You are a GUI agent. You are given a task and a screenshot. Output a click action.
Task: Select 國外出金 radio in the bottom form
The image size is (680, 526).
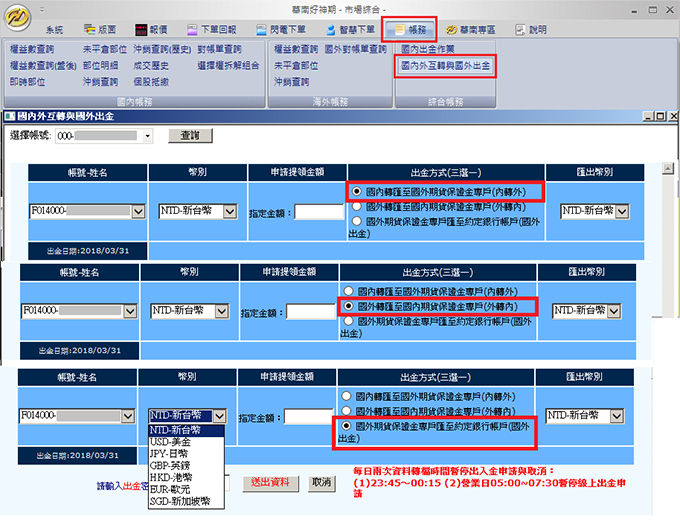(346, 426)
